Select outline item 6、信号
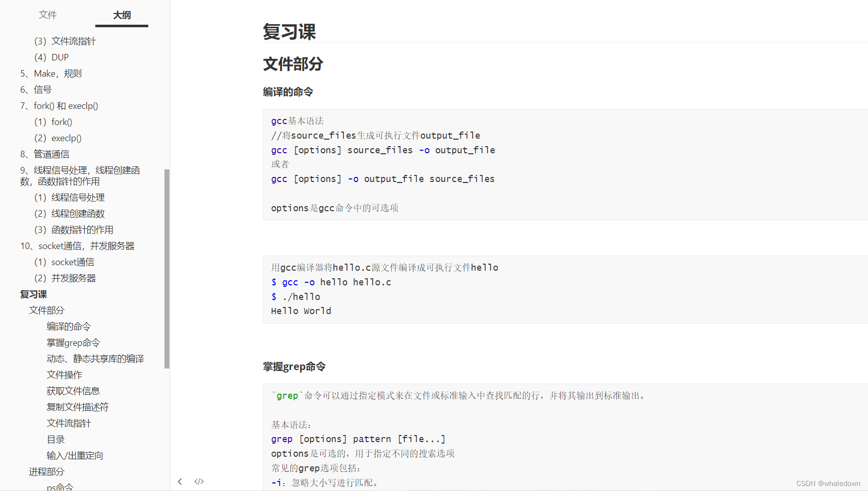 click(x=36, y=89)
